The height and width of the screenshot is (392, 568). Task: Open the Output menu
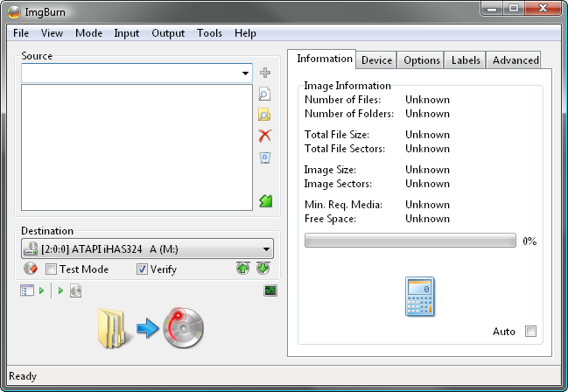click(x=168, y=33)
